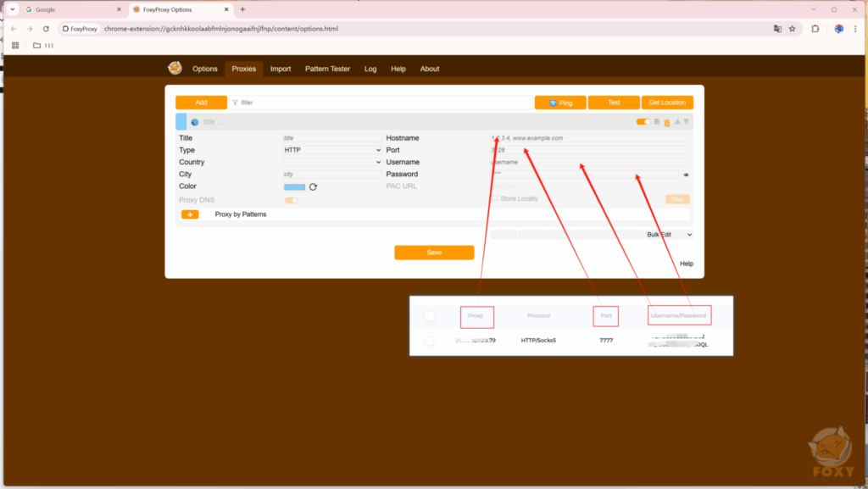Click the trash icon to delete proxy
Viewport: 868px width, 489px height.
coord(666,123)
